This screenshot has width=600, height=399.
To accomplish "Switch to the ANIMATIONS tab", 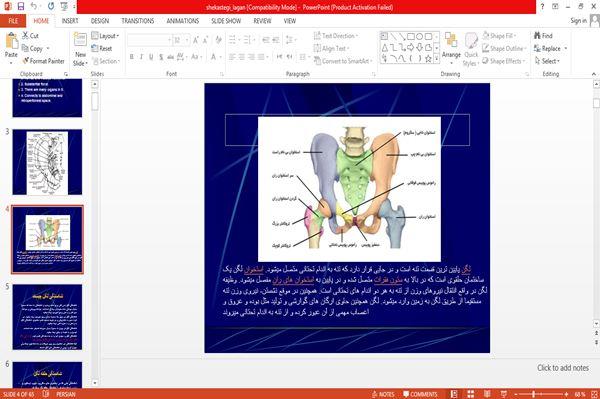I will tap(183, 21).
